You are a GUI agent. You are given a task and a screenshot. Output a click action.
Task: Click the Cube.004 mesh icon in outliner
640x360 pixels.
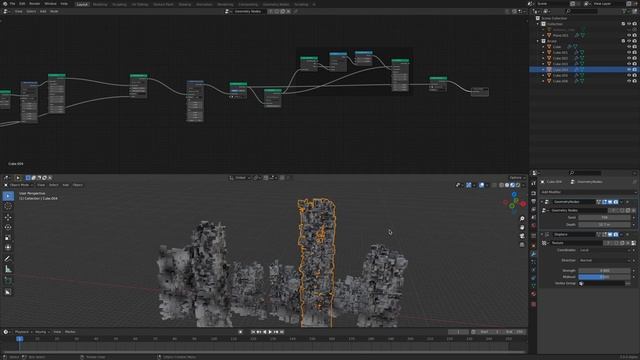(549, 70)
